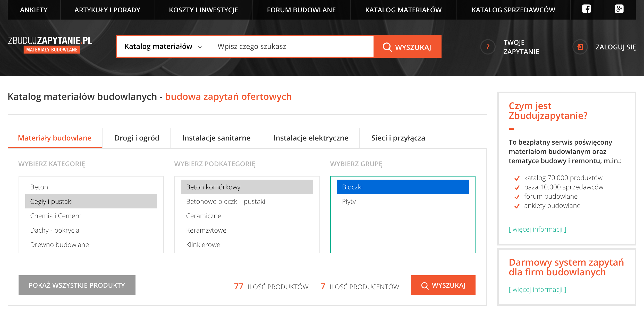Select Beton category
Viewport: 644px width, 316px height.
click(91, 187)
